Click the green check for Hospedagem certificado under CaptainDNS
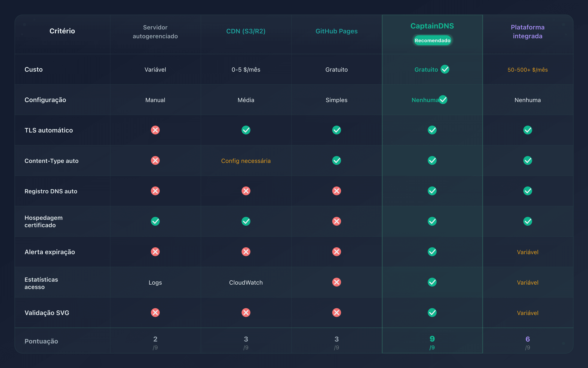The image size is (588, 368). click(x=432, y=221)
